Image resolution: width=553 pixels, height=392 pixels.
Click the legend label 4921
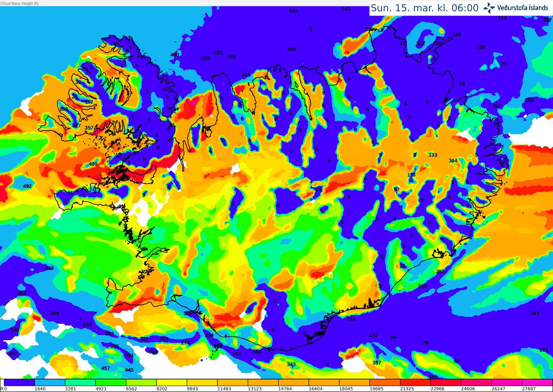click(x=101, y=389)
